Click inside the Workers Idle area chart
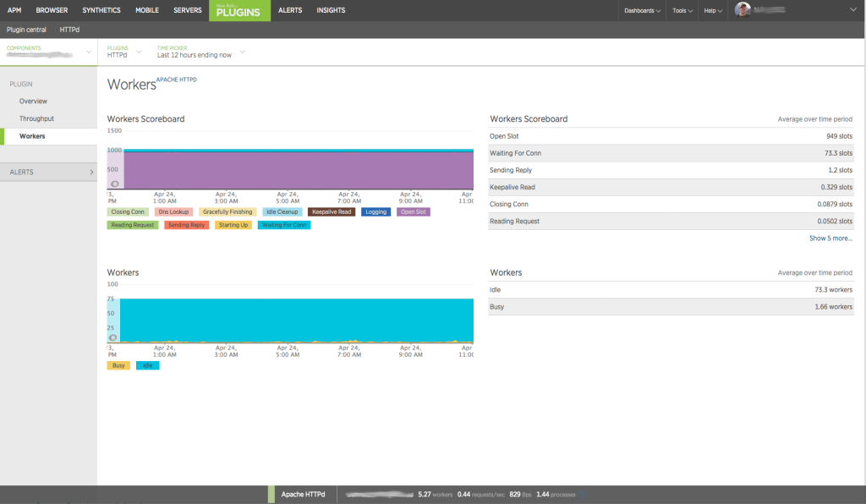 point(297,320)
